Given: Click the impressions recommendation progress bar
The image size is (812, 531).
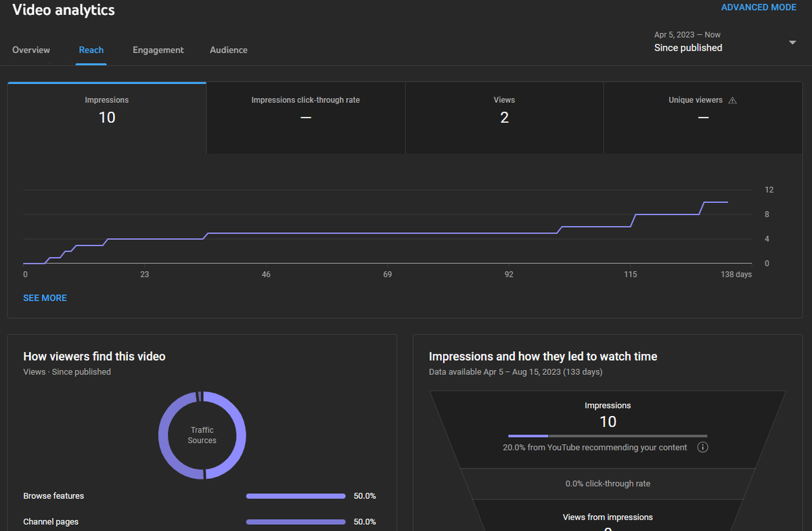Looking at the screenshot, I should (x=608, y=436).
